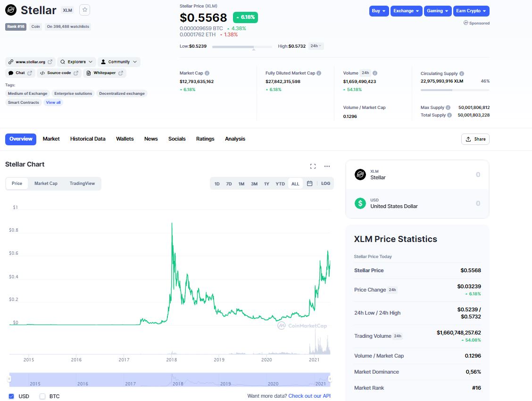Click View all tags

53,102
